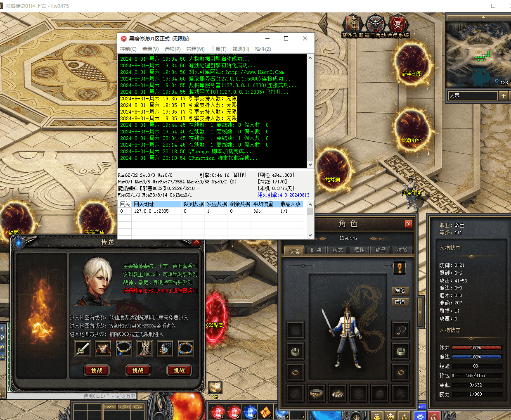Viewport: 511px width, 420px height.
Task: Inspect the gold-and-blue bracelet reward icon
Action: click(x=186, y=349)
